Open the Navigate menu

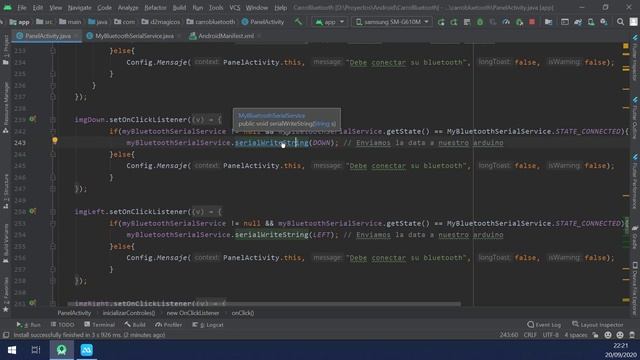(x=80, y=8)
